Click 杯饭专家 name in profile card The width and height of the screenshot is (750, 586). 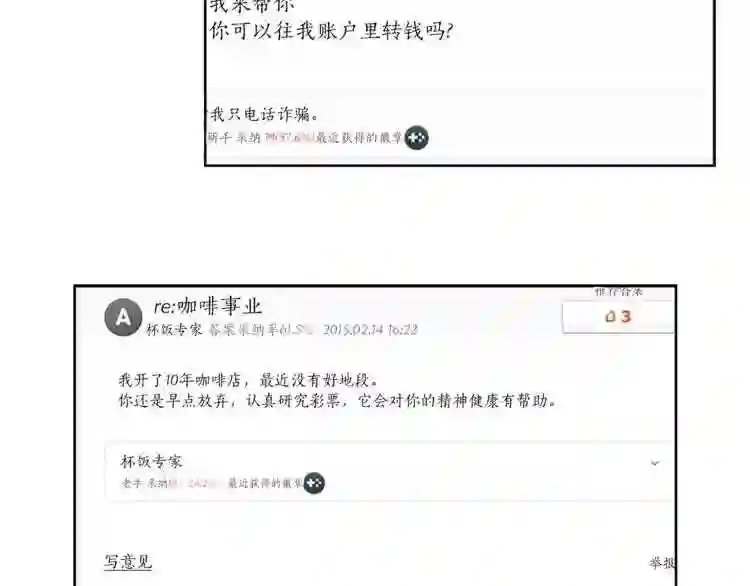click(151, 461)
